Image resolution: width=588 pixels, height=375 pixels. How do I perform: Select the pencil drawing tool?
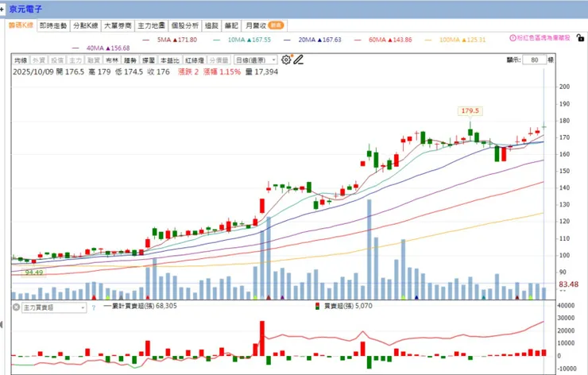click(298, 60)
